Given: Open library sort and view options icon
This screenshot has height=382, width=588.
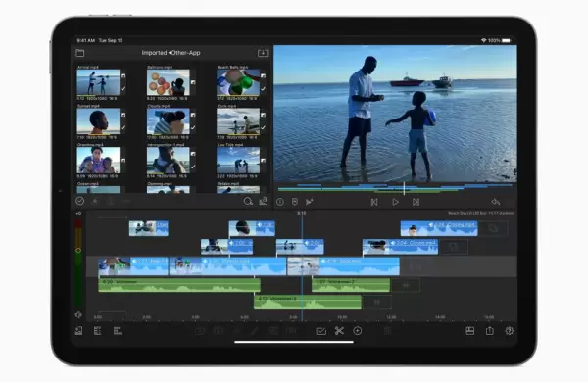Looking at the screenshot, I should [x=263, y=202].
